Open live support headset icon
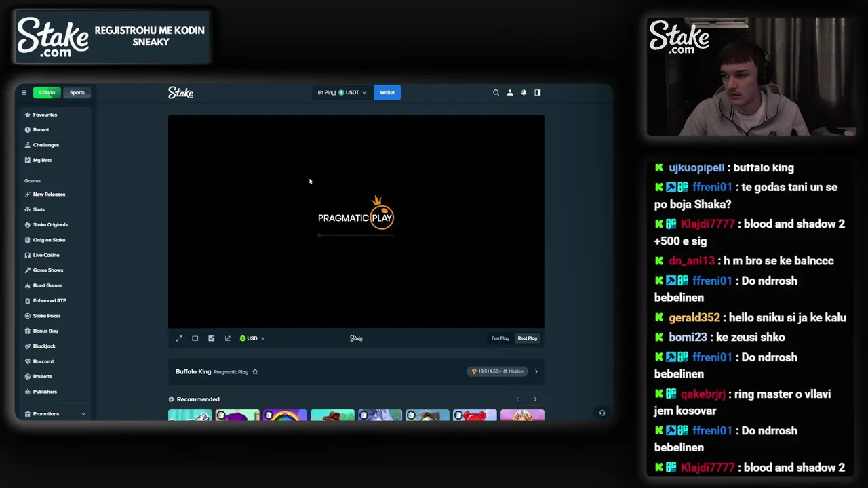The height and width of the screenshot is (488, 868). click(x=602, y=413)
